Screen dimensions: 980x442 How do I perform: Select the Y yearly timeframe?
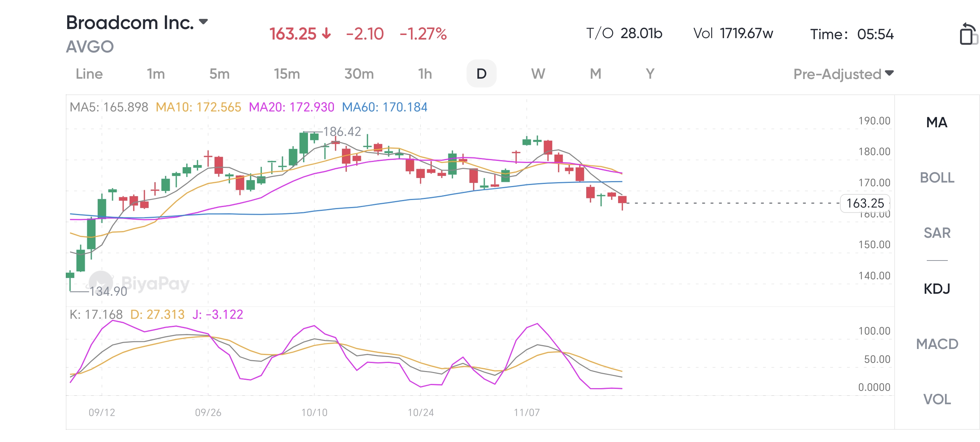(x=650, y=74)
